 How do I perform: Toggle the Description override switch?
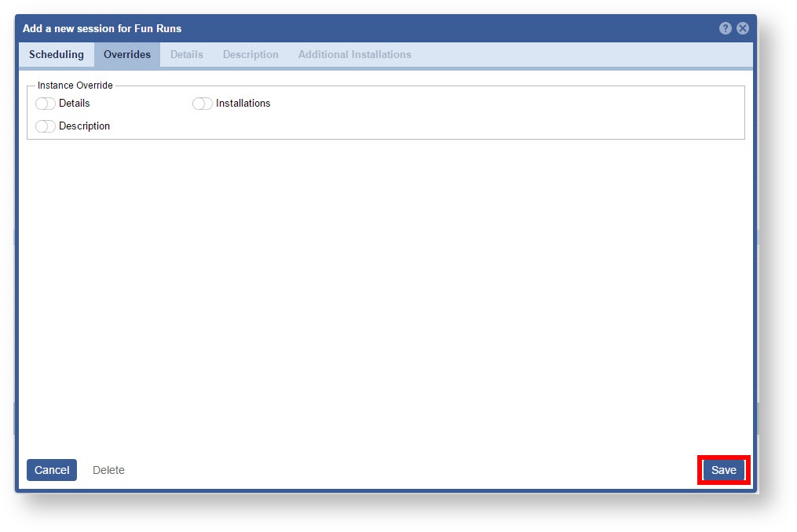(46, 126)
